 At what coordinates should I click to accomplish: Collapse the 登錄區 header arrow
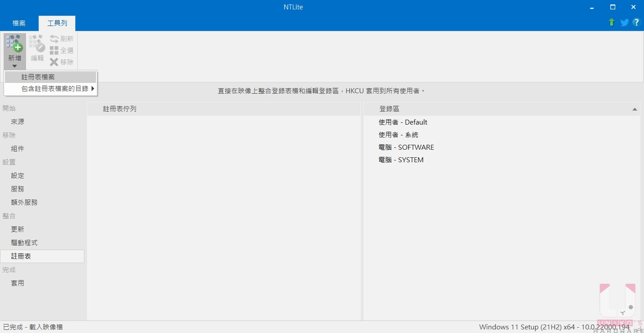coord(635,109)
